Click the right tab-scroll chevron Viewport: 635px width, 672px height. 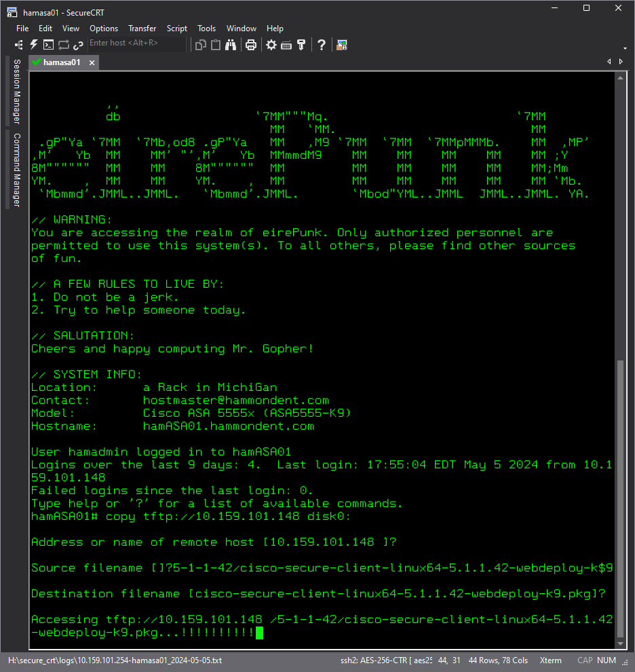coord(621,61)
